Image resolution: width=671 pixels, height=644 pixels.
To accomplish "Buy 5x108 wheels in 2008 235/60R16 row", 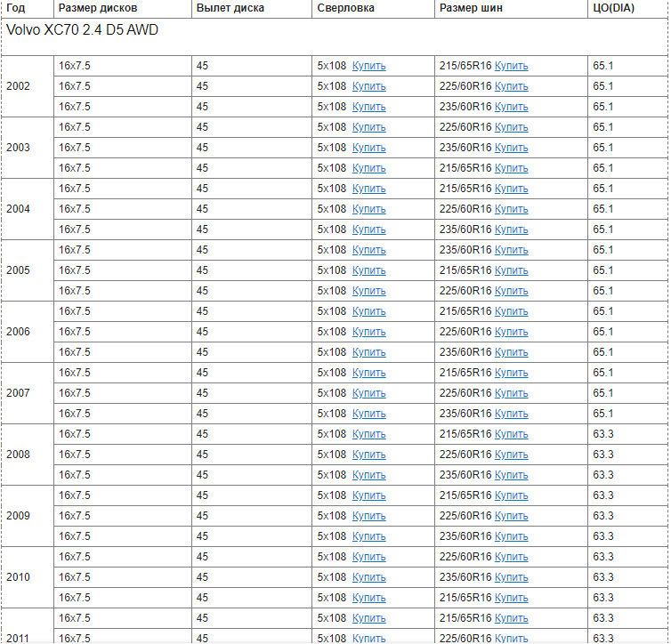I will point(369,475).
